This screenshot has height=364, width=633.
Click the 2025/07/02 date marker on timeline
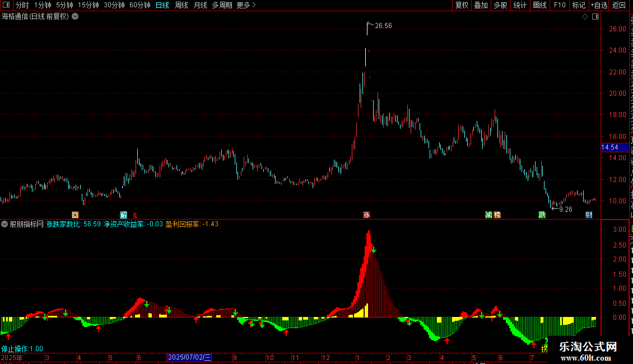click(x=189, y=357)
